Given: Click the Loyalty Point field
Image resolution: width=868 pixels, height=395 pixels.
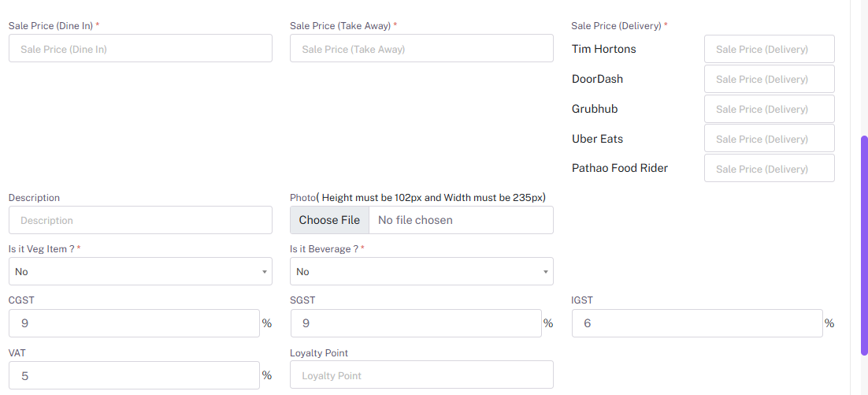Looking at the screenshot, I should [421, 376].
